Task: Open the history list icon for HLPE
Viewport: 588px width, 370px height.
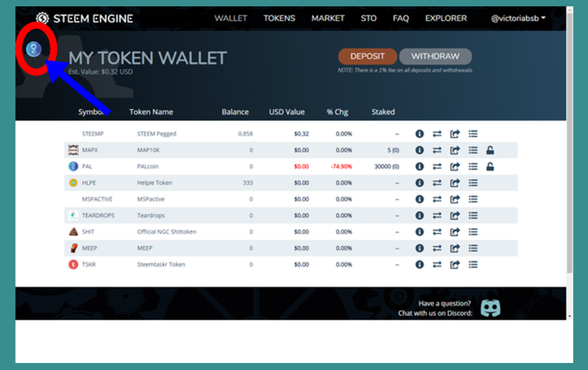Action: pyautogui.click(x=473, y=183)
